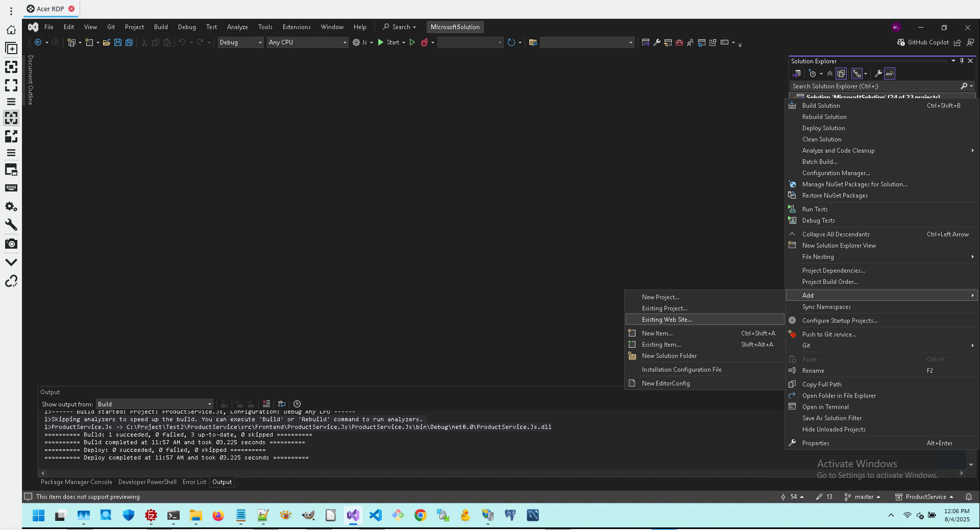The width and height of the screenshot is (980, 530).
Task: Click the New Project toolbar icon
Action: pyautogui.click(x=71, y=42)
